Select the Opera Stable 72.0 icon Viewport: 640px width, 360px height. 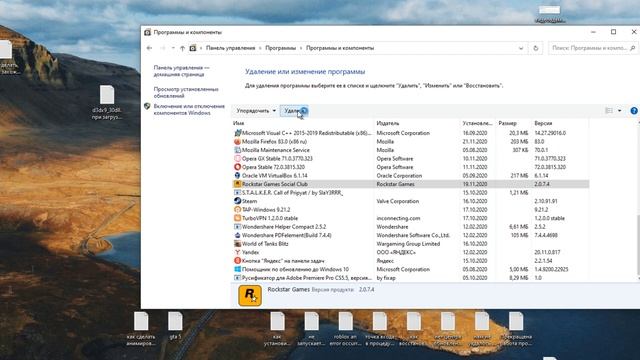[x=238, y=167]
